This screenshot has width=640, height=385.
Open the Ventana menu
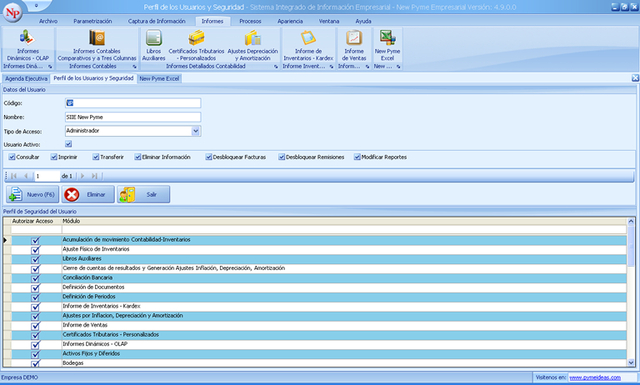click(x=329, y=21)
